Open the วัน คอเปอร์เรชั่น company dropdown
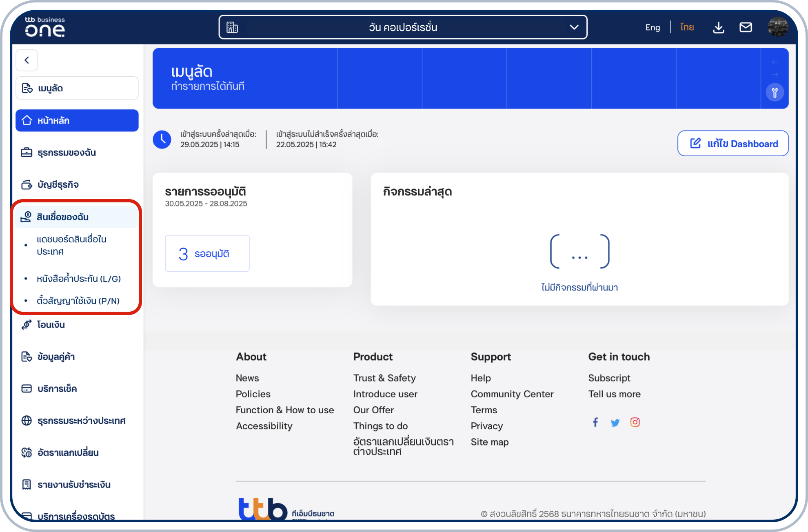The height and width of the screenshot is (532, 808). point(403,27)
